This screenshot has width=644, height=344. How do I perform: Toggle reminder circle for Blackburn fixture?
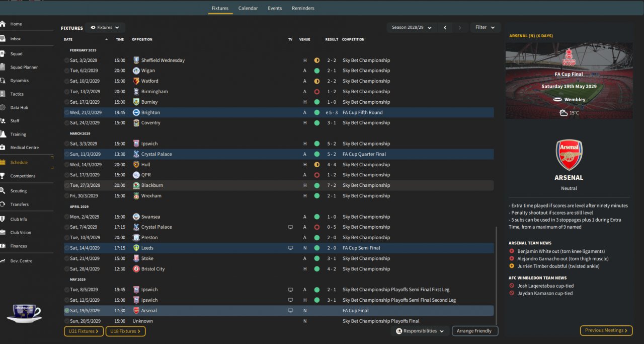pyautogui.click(x=67, y=185)
